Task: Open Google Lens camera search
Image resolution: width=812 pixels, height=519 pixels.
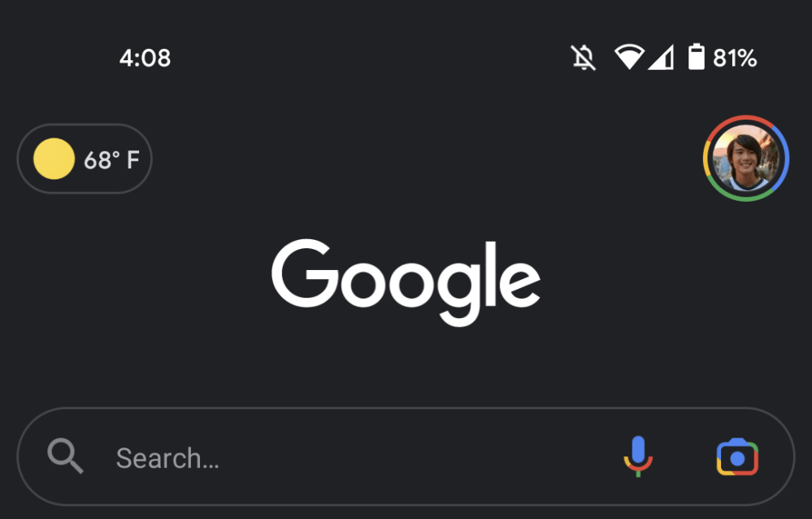Action: pyautogui.click(x=737, y=457)
